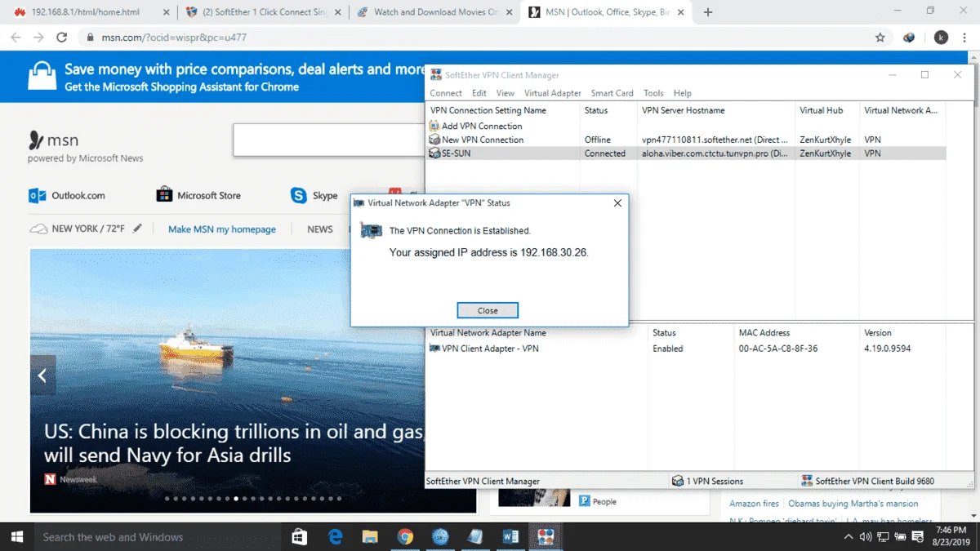Go back in Chrome
Image resolution: width=980 pixels, height=551 pixels.
pos(16,38)
